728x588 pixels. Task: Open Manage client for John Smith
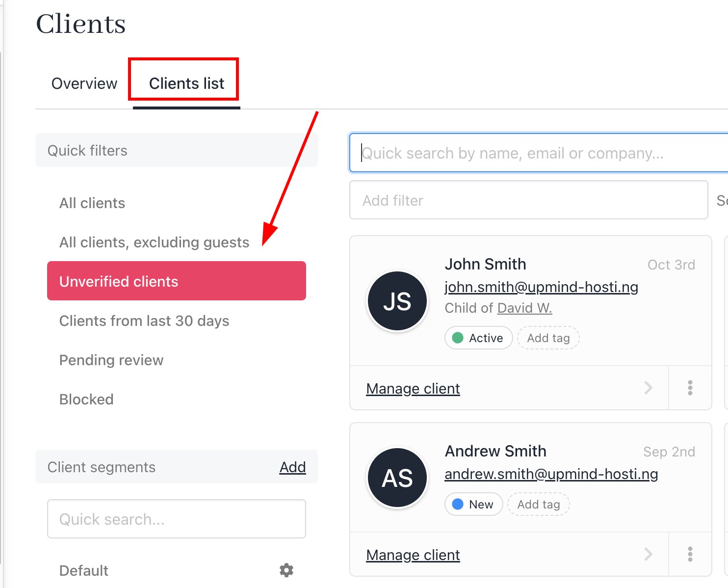tap(413, 388)
